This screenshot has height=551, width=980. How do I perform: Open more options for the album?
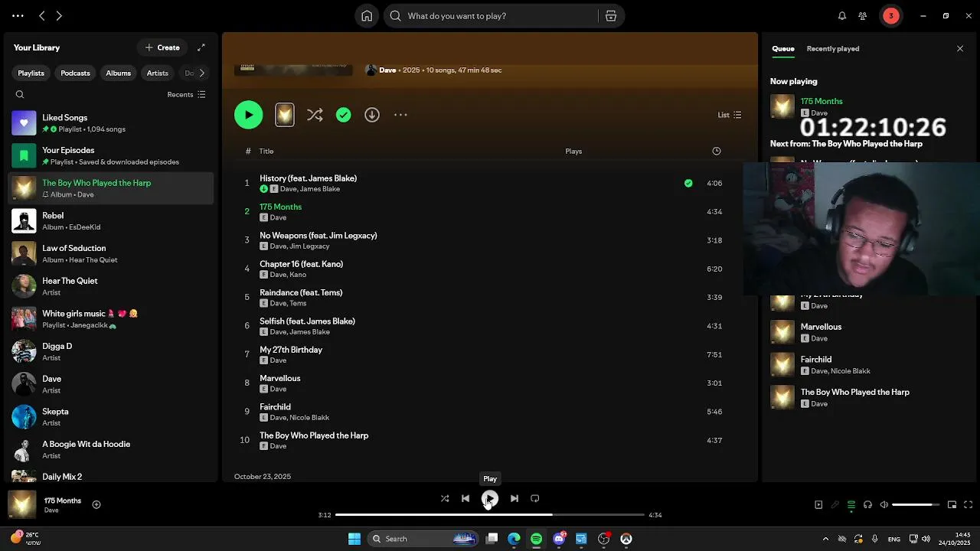tap(400, 115)
